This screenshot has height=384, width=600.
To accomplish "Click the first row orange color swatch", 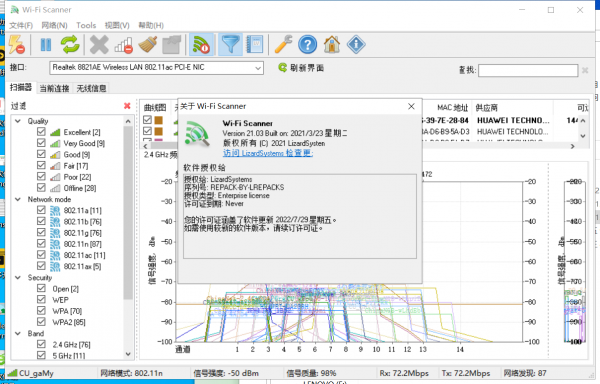I will coord(158,120).
